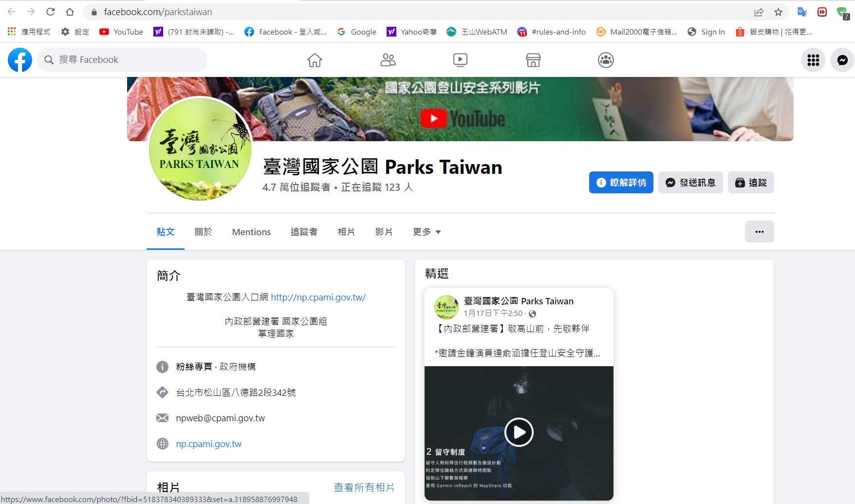Image resolution: width=855 pixels, height=504 pixels.
Task: Open the Messenger icon
Action: tap(842, 60)
